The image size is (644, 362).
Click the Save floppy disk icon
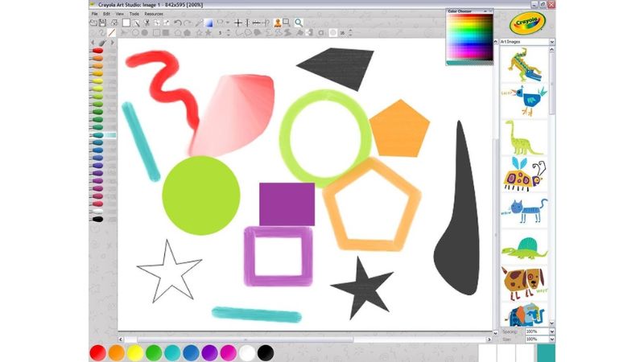[x=104, y=23]
